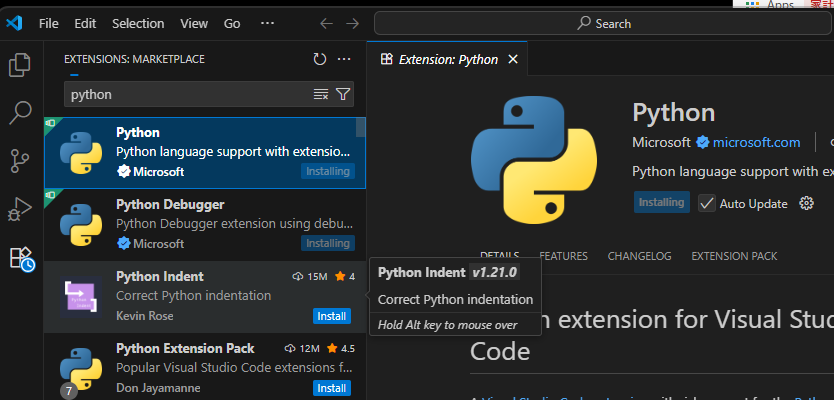Viewport: 834px width, 400px height.
Task: Open the Run and Debug view
Action: (20, 209)
